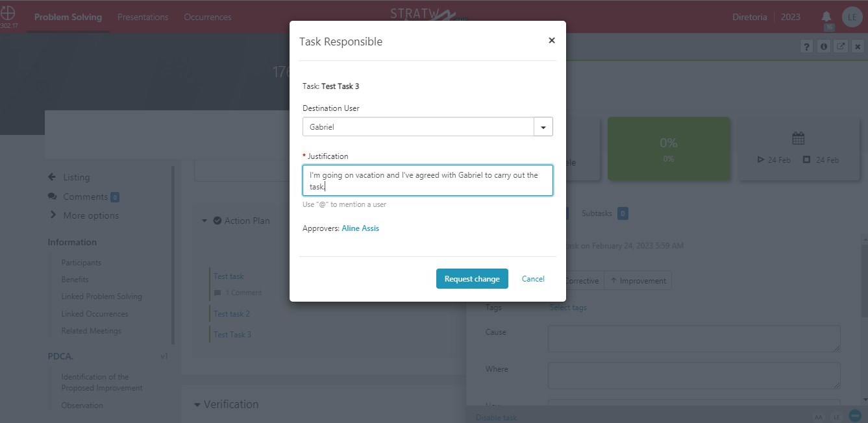
Task: Select the Improvement type toggle
Action: pyautogui.click(x=638, y=281)
